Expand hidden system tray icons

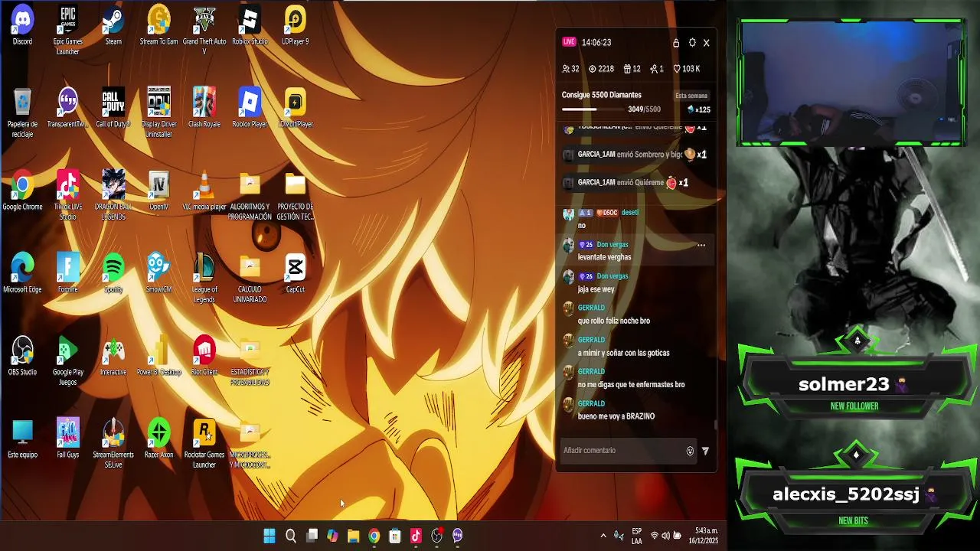pyautogui.click(x=603, y=536)
